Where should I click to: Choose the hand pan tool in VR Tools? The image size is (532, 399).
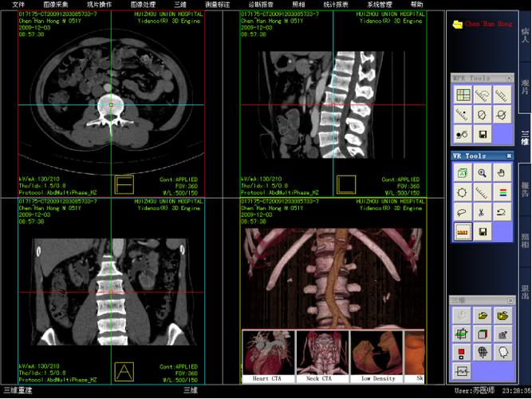502,173
